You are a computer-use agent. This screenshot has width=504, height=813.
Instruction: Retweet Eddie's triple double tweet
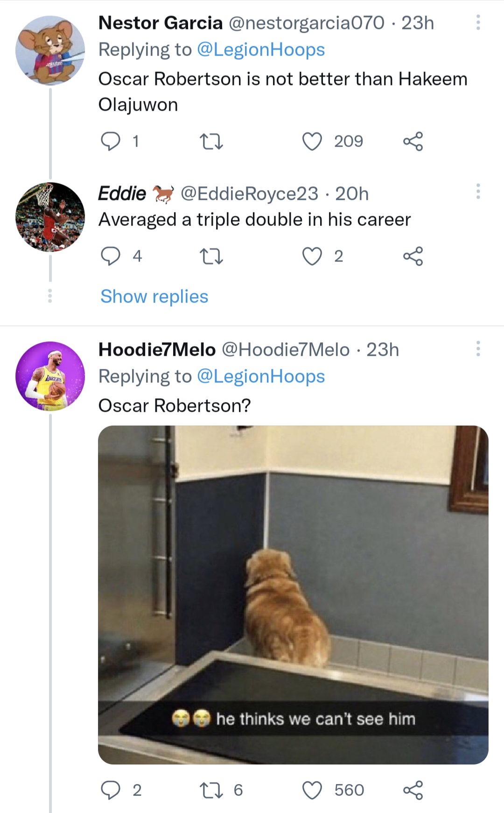pos(211,256)
